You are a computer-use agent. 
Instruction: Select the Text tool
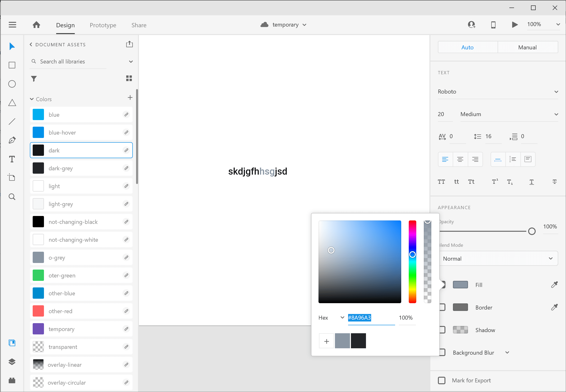tap(12, 159)
